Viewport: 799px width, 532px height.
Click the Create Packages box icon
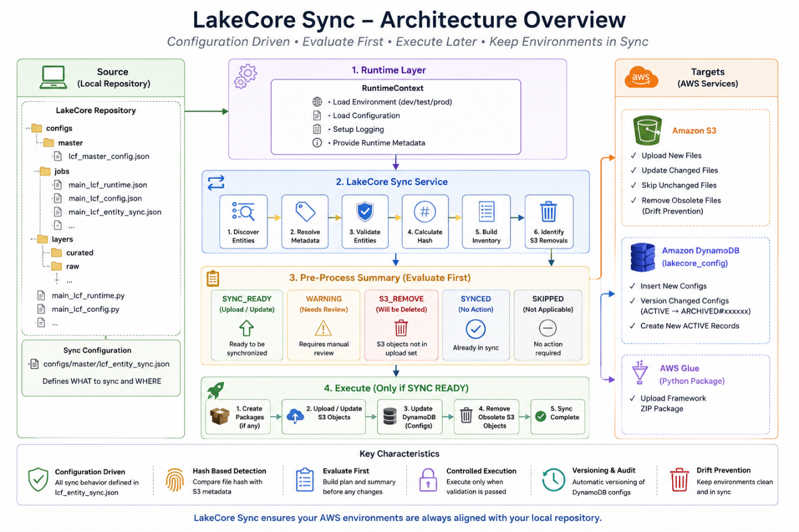(x=220, y=416)
